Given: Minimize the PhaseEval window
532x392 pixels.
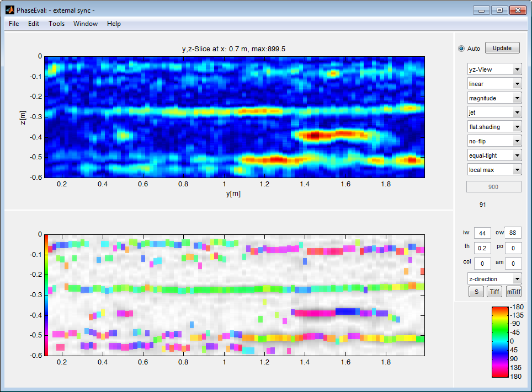Looking at the screenshot, I should [481, 10].
